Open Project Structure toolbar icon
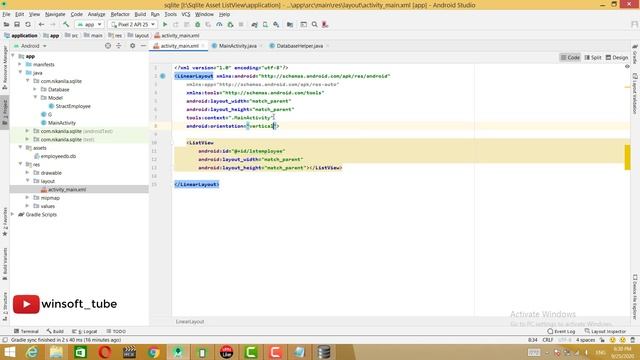The height and width of the screenshot is (360, 640). click(x=290, y=24)
